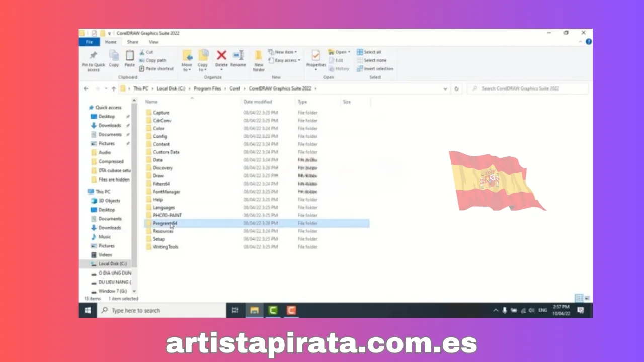The height and width of the screenshot is (362, 644).
Task: Click This PC in the address breadcrumb
Action: 141,88
